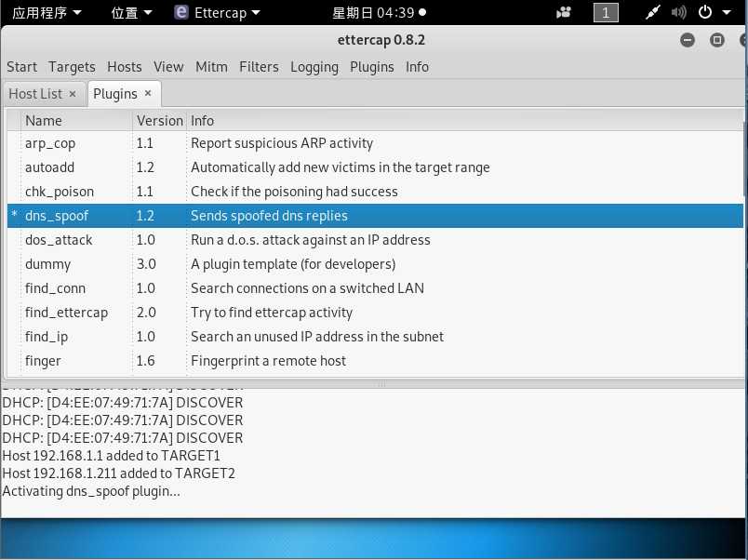The image size is (748, 560).
Task: Click 'Check if the poisoning had success' text
Action: coord(294,192)
